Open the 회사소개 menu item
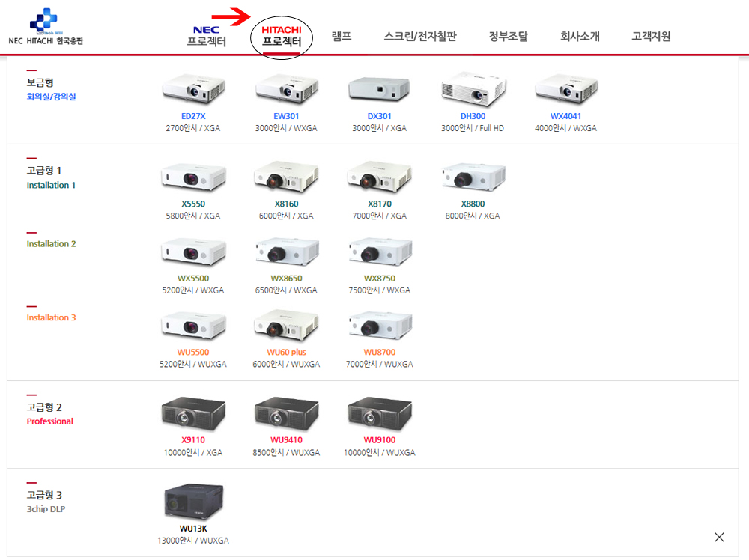749x560 pixels. [x=580, y=36]
